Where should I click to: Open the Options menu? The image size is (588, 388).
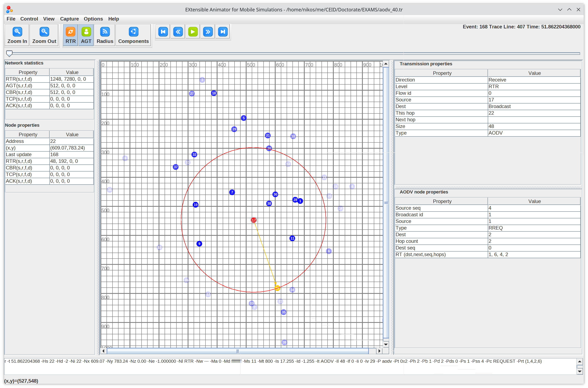pyautogui.click(x=93, y=19)
